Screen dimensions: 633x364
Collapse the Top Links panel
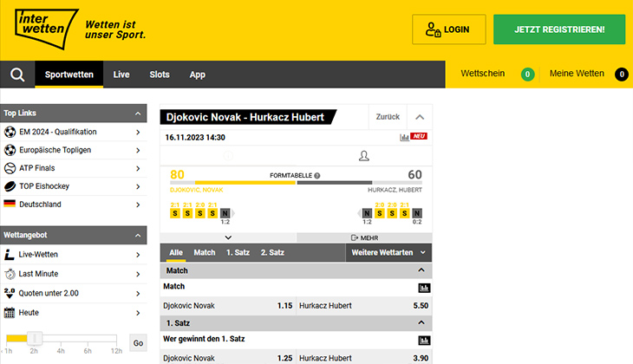tap(138, 114)
